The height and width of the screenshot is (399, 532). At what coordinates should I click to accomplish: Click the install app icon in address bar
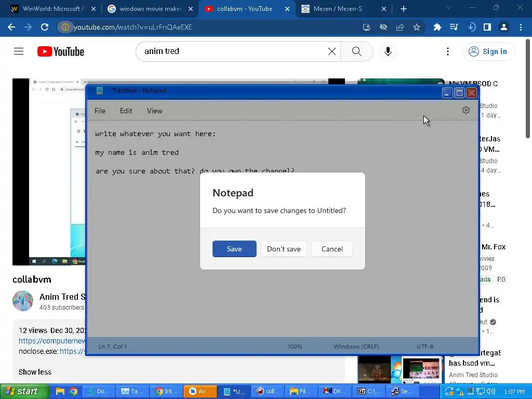point(366,27)
